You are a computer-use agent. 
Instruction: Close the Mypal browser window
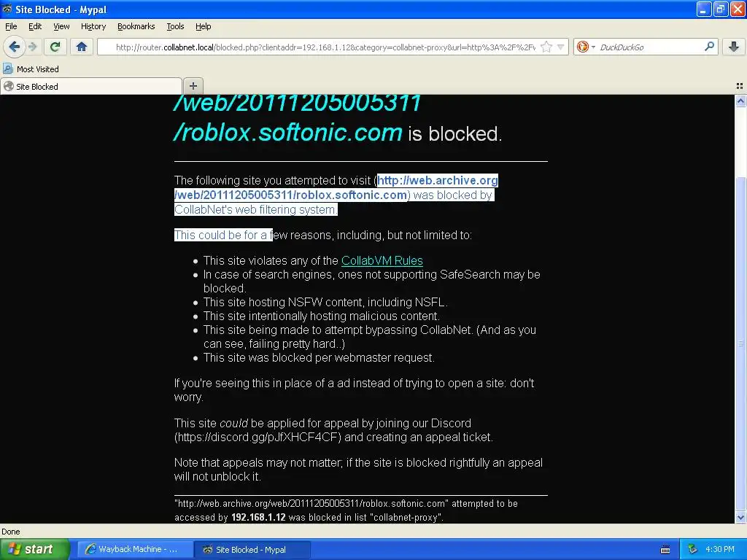(x=738, y=9)
